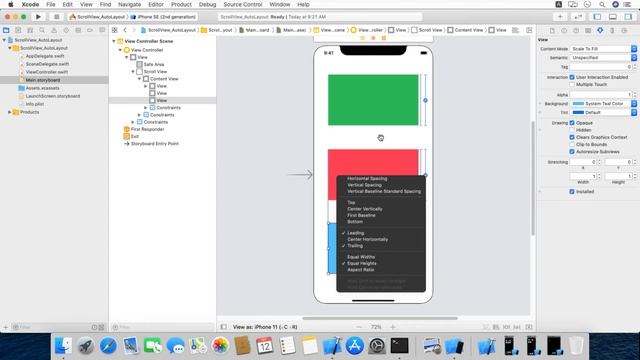640x360 pixels.
Task: Increment the Tag stepper
Action: point(634,65)
